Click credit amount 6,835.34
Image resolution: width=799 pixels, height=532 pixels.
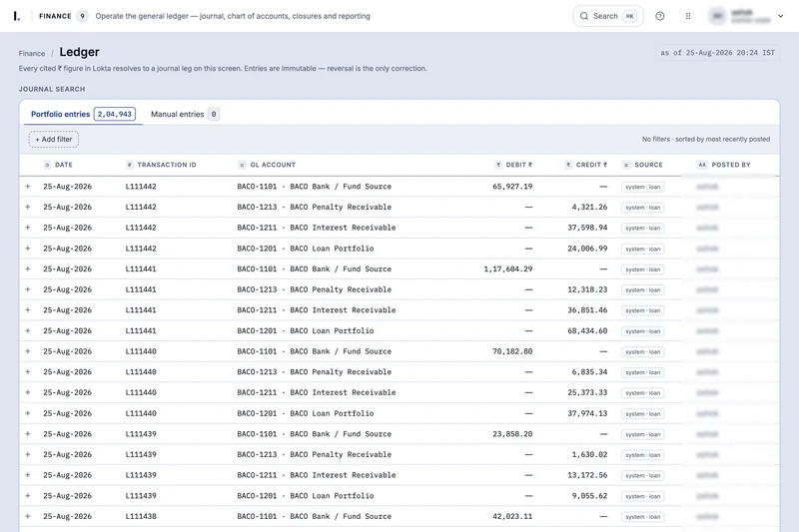[x=589, y=372]
